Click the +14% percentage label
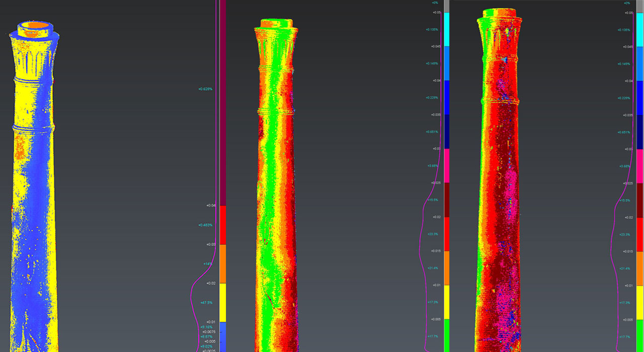This screenshot has height=352, width=644. 208,264
